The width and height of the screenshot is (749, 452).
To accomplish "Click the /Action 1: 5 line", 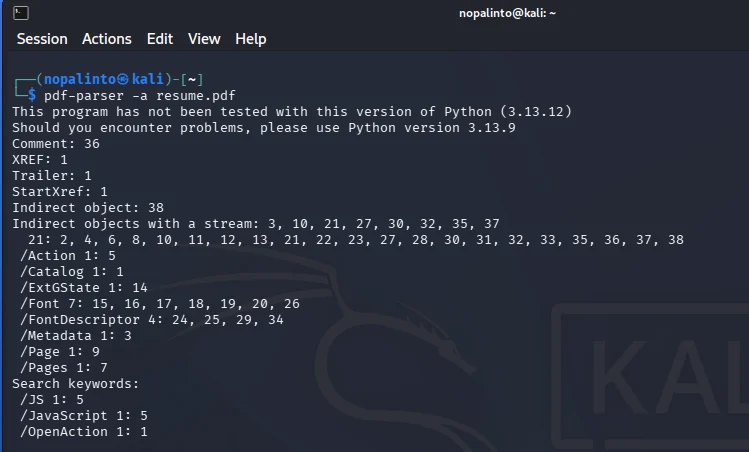I will tap(67, 256).
